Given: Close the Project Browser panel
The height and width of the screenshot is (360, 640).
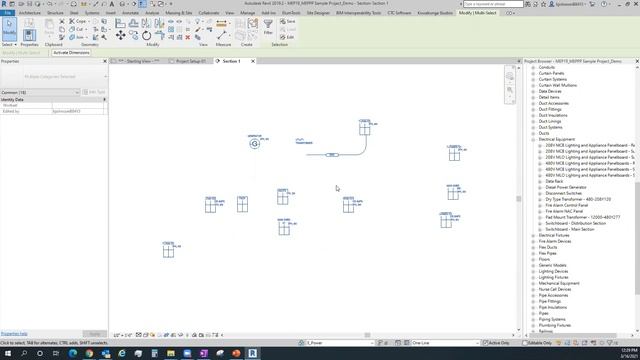Looking at the screenshot, I should (x=637, y=61).
